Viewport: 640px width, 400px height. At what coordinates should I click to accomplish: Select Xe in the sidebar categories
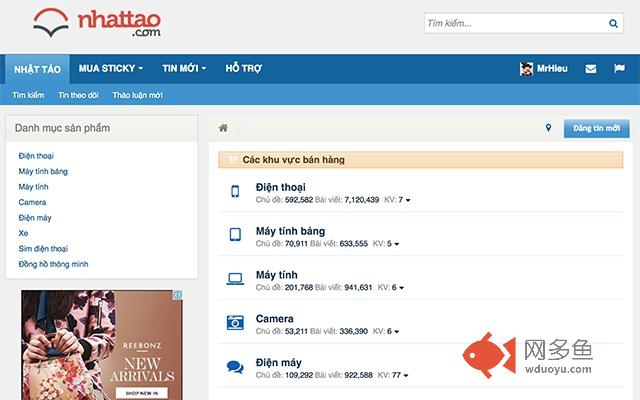coord(23,233)
